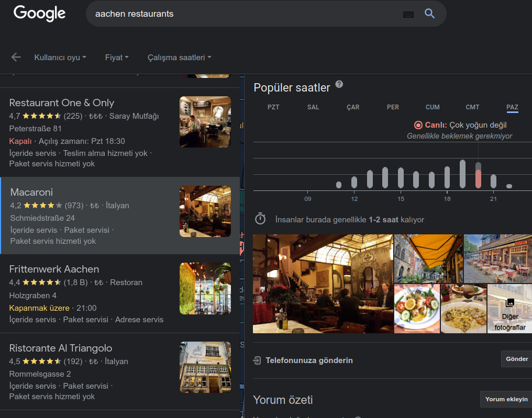Select the PER day tab
Image resolution: width=532 pixels, height=418 pixels.
point(393,107)
